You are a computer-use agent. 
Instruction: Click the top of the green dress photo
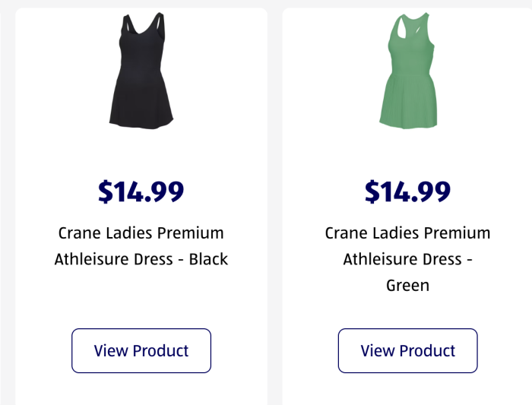coord(410,42)
